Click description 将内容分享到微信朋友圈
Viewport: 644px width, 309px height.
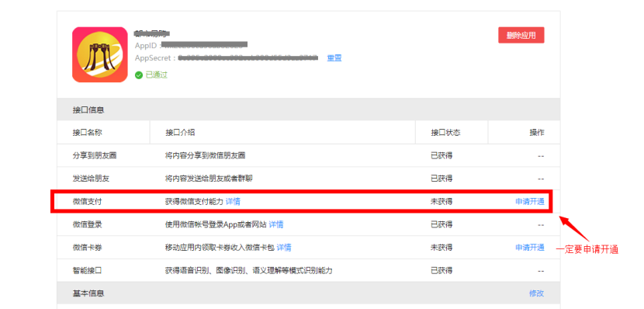point(206,155)
